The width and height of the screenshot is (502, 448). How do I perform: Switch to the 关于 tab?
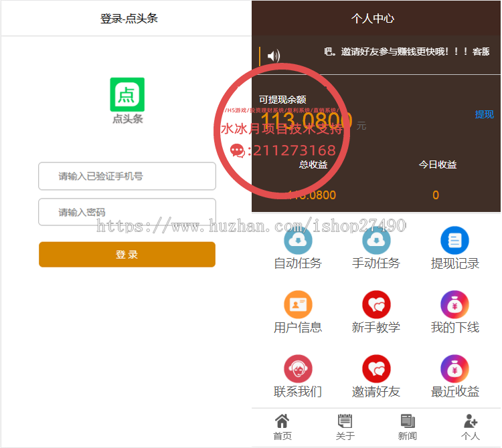point(345,427)
